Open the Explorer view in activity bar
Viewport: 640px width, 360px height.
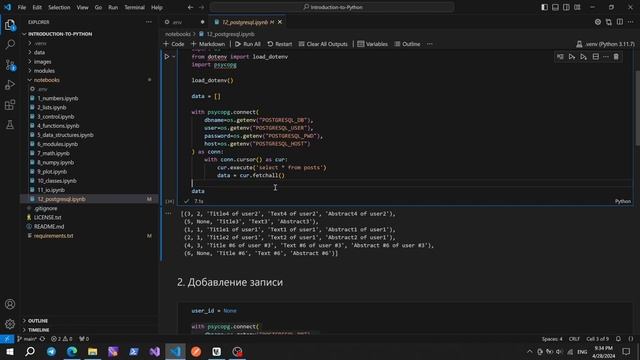tap(10, 25)
